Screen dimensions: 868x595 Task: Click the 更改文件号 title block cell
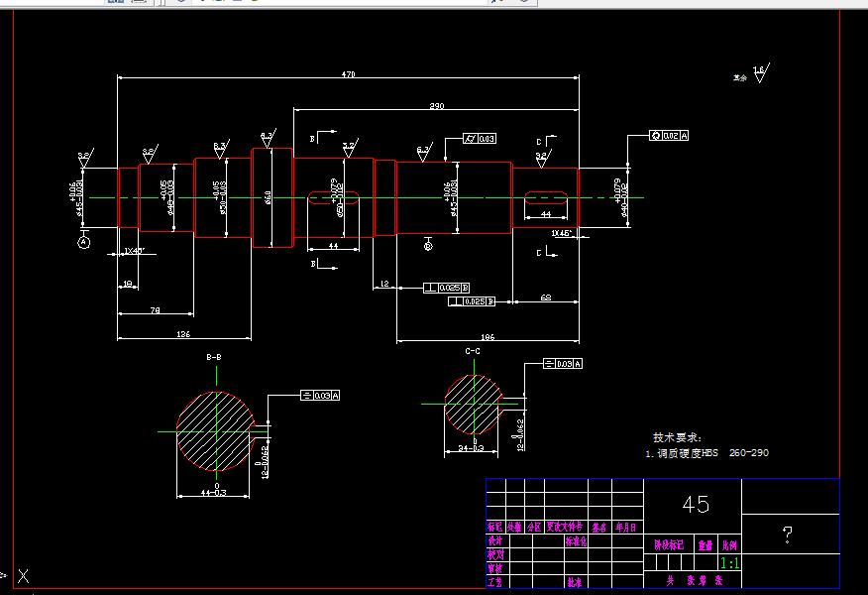tap(565, 527)
